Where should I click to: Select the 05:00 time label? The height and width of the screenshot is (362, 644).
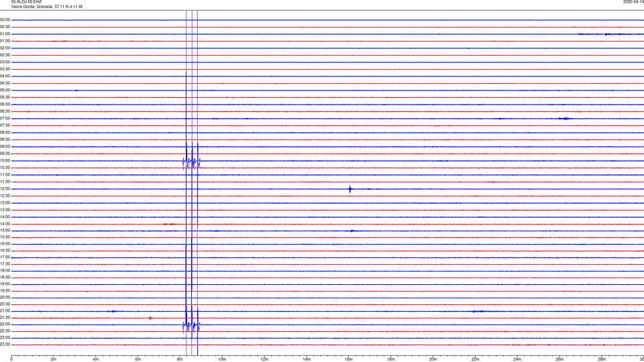point(5,90)
